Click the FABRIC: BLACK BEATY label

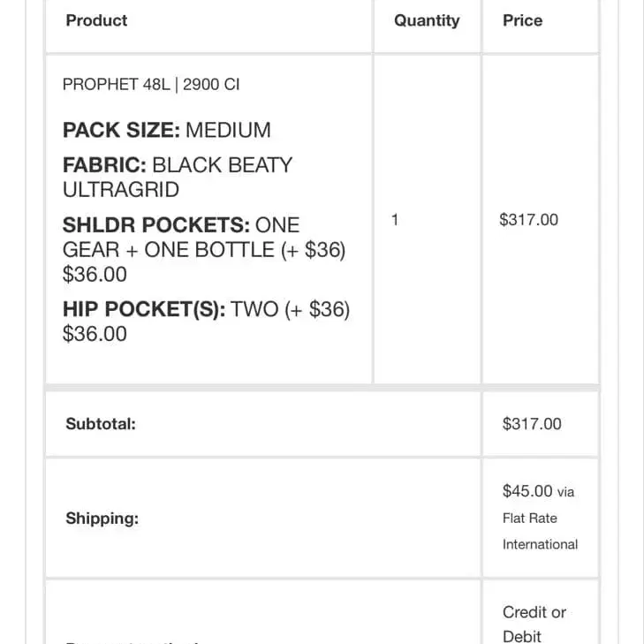[x=178, y=165]
